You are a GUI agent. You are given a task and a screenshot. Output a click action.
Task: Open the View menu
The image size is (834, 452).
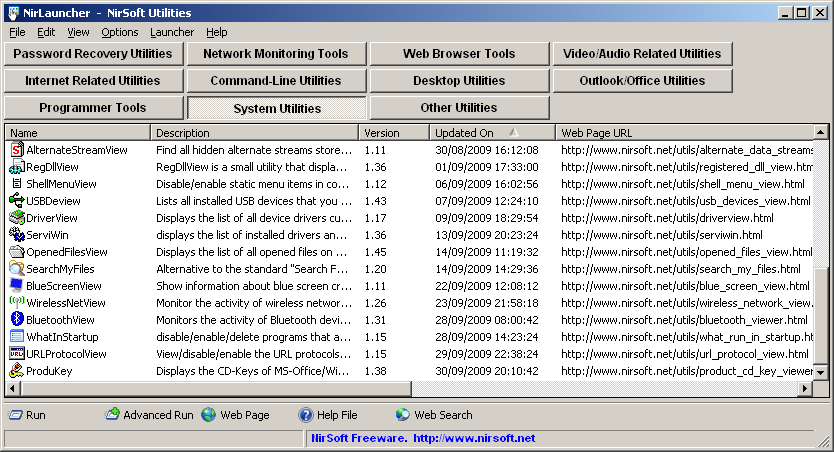78,32
